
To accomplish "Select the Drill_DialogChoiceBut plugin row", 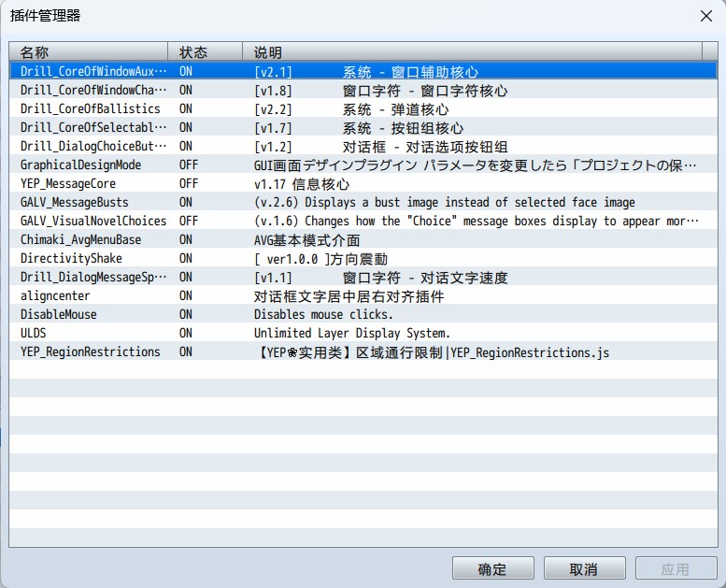I will pos(363,146).
